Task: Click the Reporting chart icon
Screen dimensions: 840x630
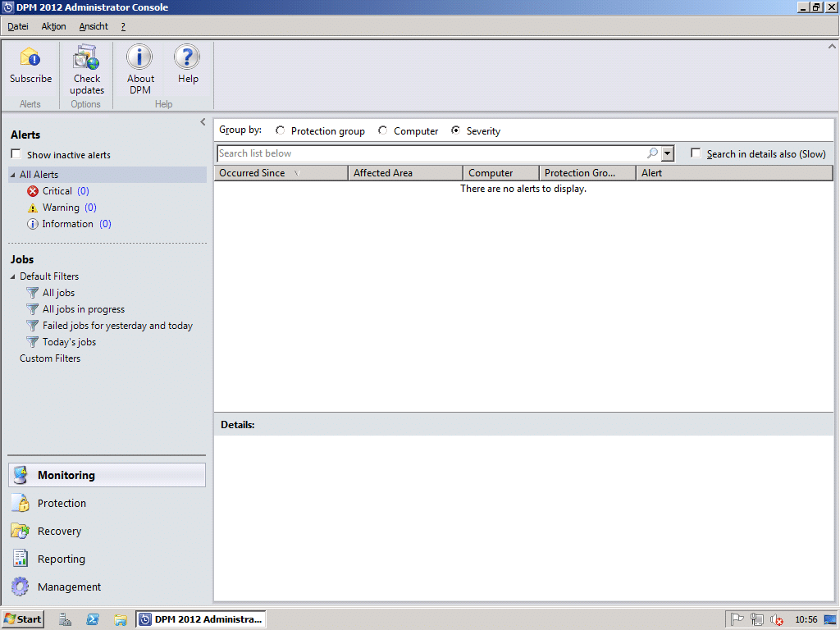Action: 21,559
